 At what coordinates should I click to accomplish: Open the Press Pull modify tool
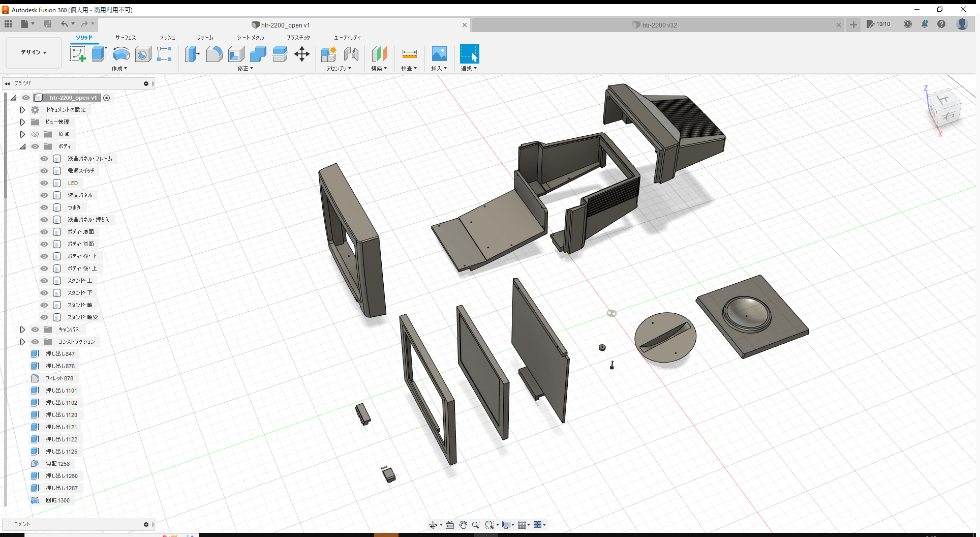coord(192,53)
